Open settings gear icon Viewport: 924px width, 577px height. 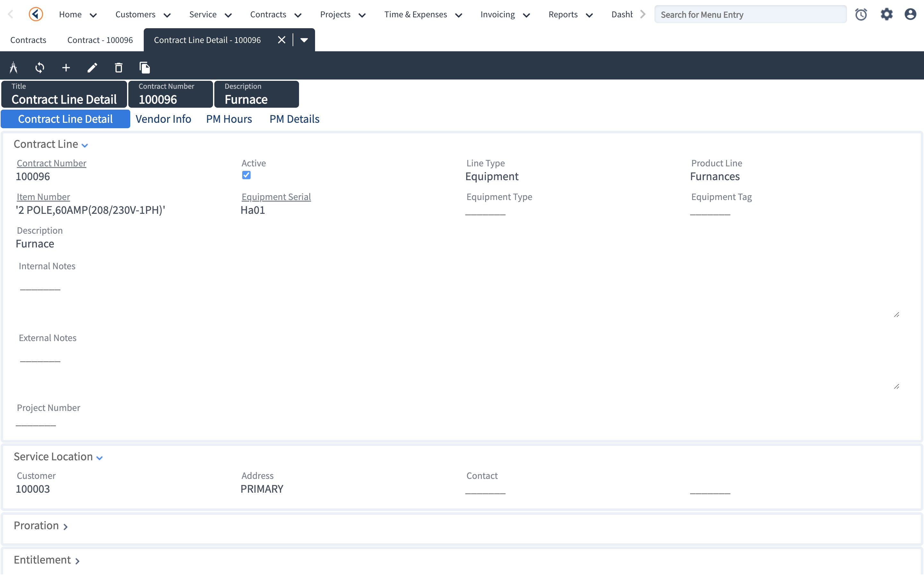click(x=886, y=14)
